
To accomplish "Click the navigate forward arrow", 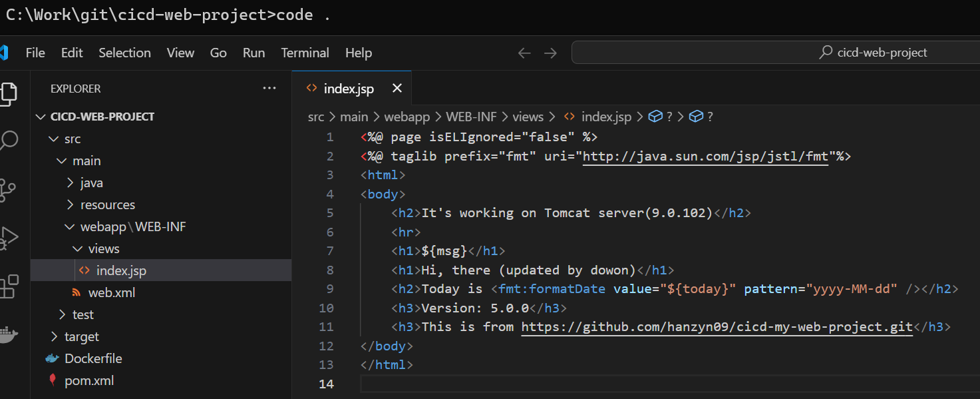I will click(x=550, y=53).
